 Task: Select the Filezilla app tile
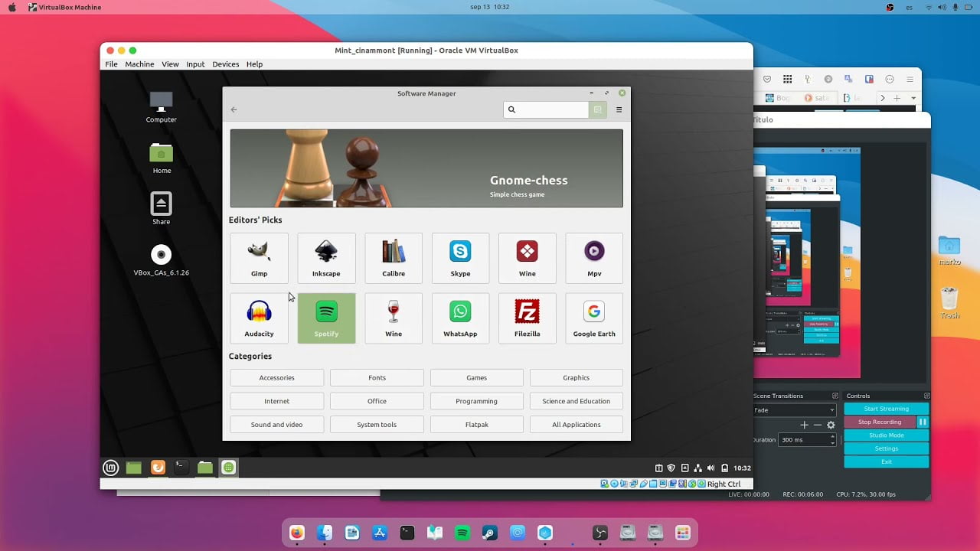(527, 318)
